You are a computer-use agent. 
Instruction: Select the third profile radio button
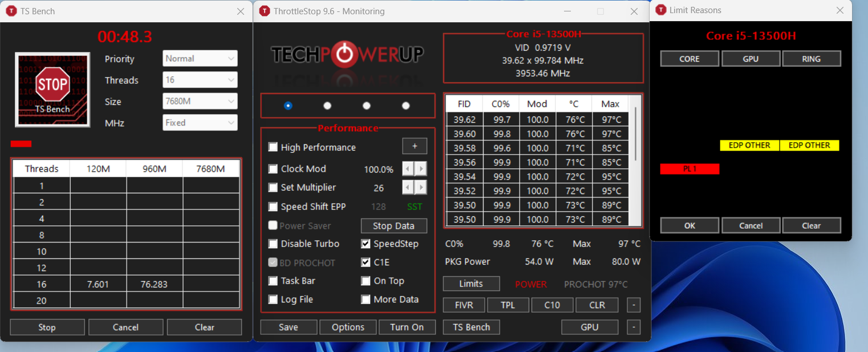point(367,106)
